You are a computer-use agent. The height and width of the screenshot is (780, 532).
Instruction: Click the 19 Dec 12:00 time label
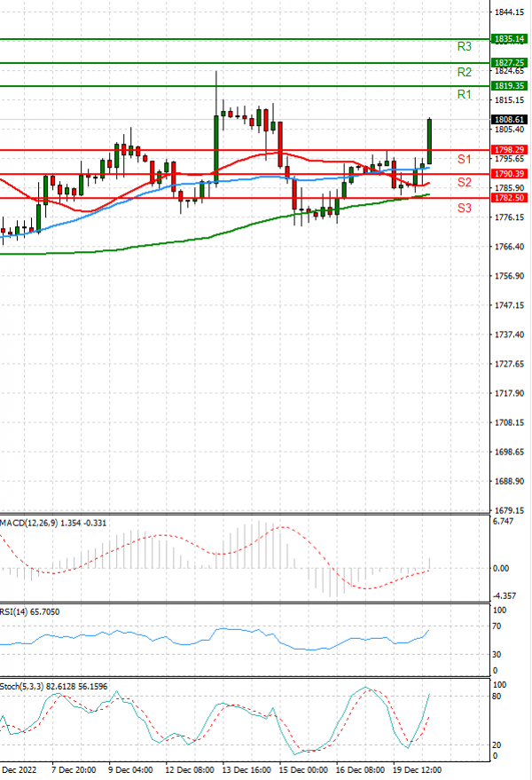(417, 770)
